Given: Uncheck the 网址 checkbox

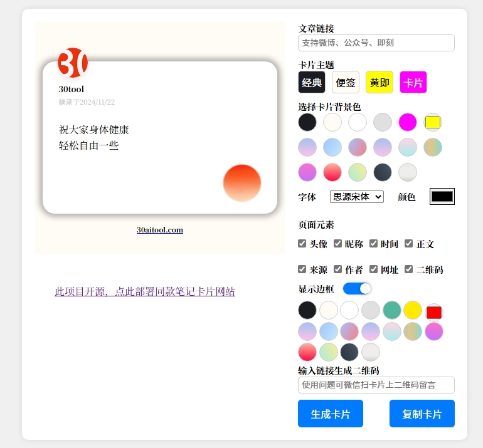Looking at the screenshot, I should pyautogui.click(x=373, y=269).
